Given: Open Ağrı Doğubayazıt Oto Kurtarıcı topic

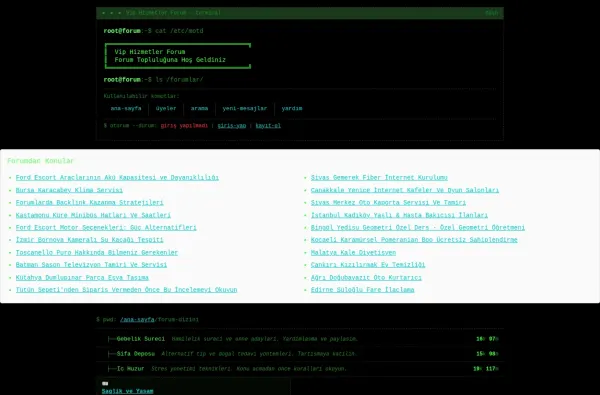Looking at the screenshot, I should [x=366, y=277].
